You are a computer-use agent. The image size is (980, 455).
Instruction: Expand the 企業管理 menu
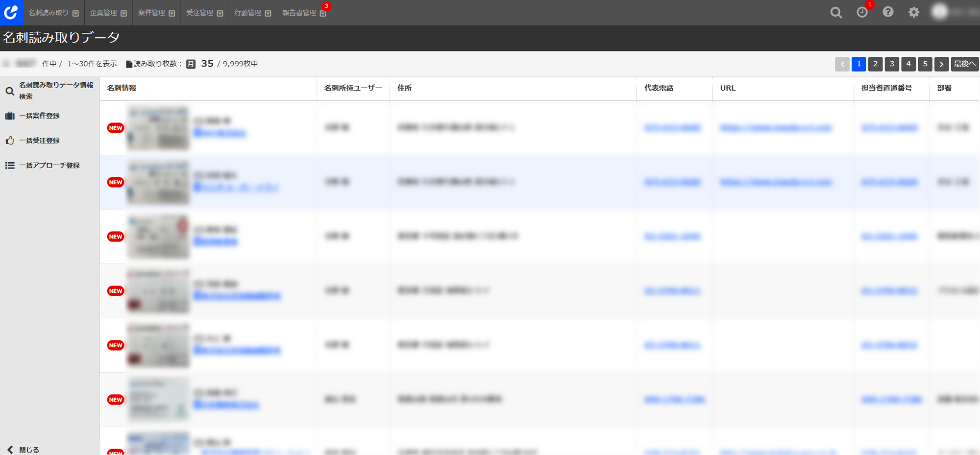coord(108,13)
